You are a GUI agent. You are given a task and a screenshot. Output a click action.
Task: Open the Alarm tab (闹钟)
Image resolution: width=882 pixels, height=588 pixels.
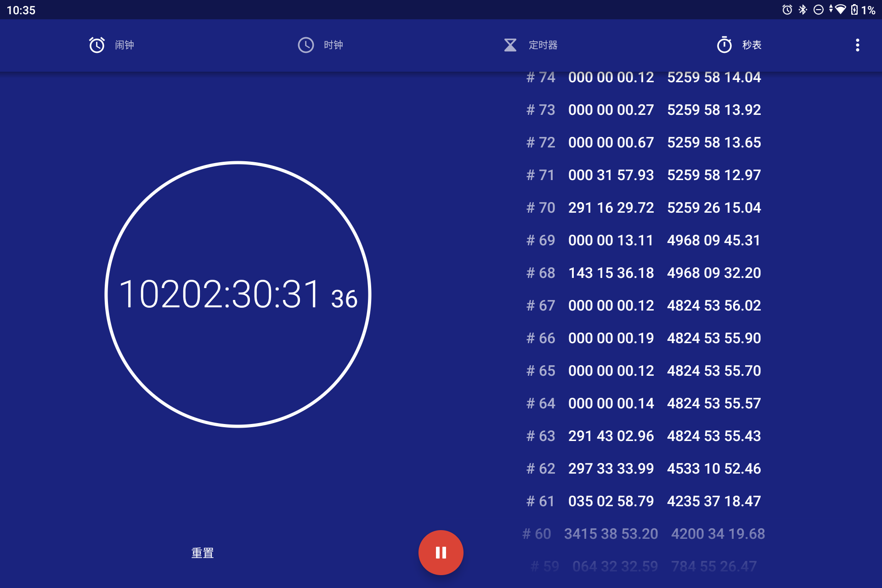111,45
